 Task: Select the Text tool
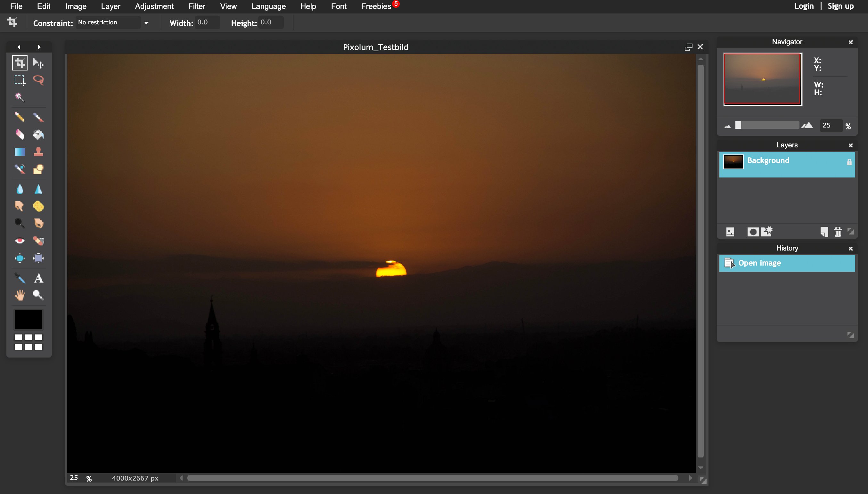37,277
